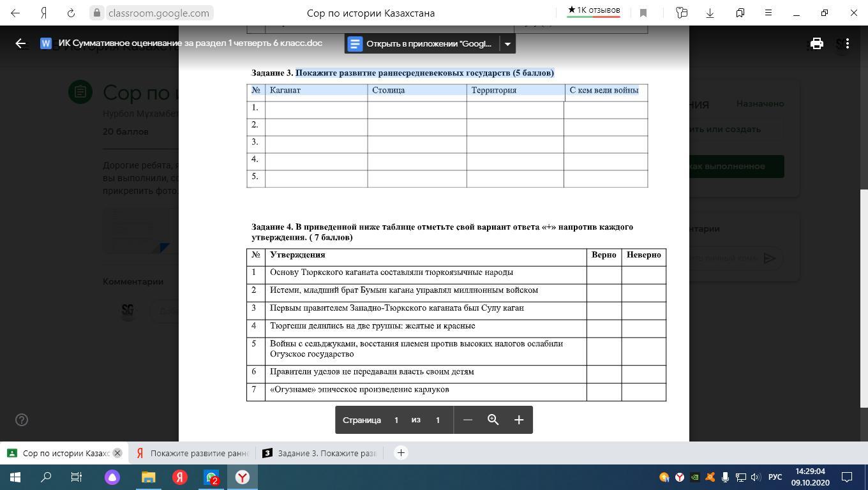
Task: Open the downloads icon
Action: pyautogui.click(x=710, y=13)
